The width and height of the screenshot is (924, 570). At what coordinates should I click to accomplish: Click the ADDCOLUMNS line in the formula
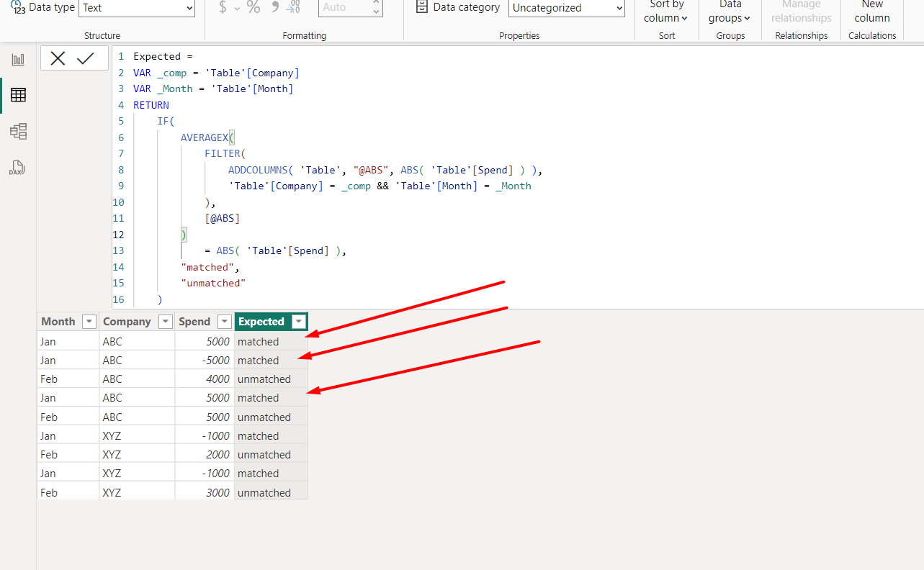point(385,170)
